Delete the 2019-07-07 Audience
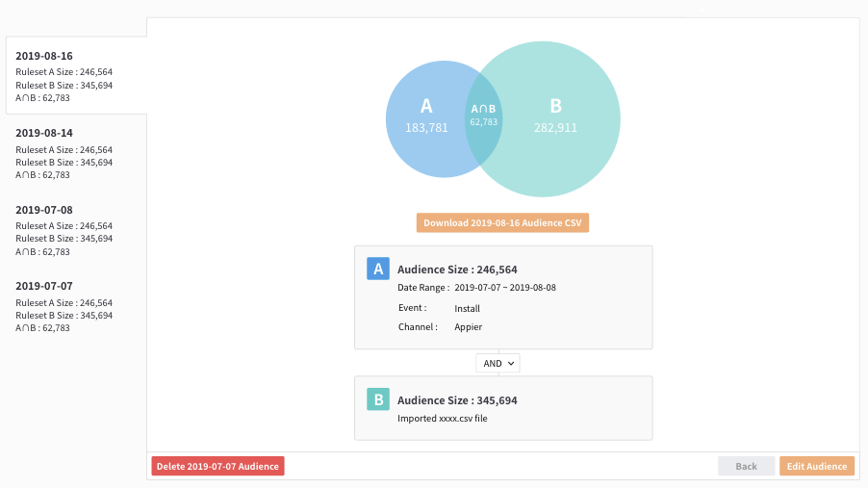The height and width of the screenshot is (488, 868). [x=217, y=466]
